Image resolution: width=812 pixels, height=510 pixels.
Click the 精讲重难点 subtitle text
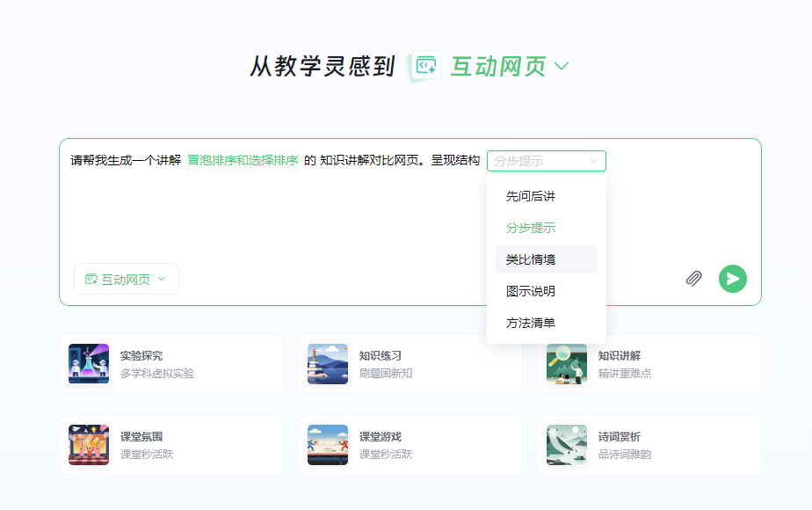click(x=625, y=373)
